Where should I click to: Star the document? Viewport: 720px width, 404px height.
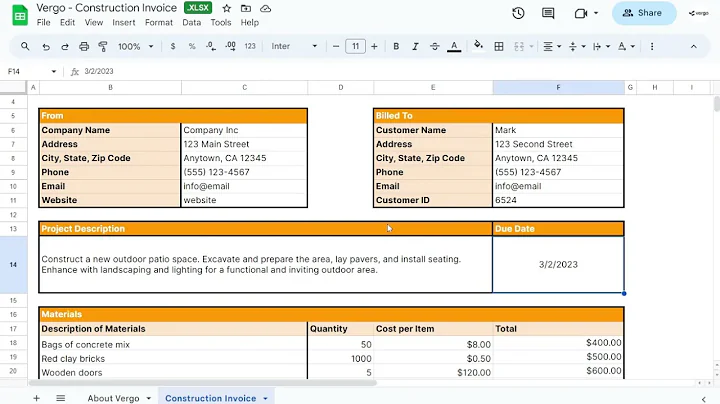pyautogui.click(x=226, y=8)
